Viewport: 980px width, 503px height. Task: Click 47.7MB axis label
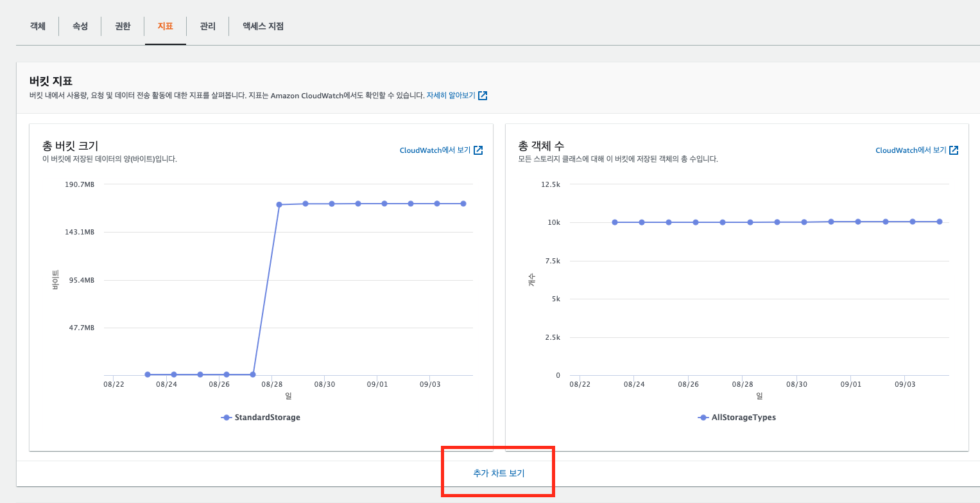[82, 328]
